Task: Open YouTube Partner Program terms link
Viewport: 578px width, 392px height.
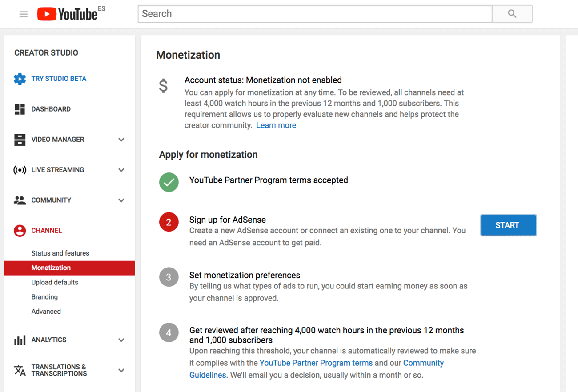Action: pyautogui.click(x=316, y=363)
